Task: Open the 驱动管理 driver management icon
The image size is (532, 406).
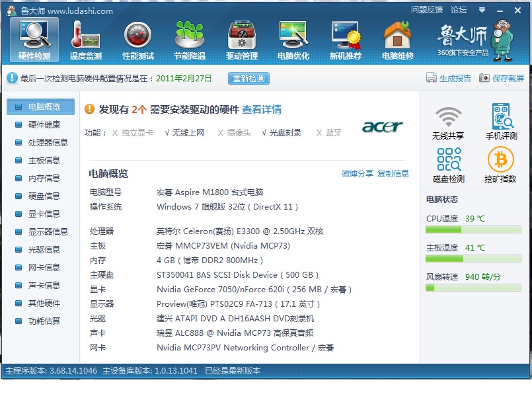Action: click(x=242, y=40)
